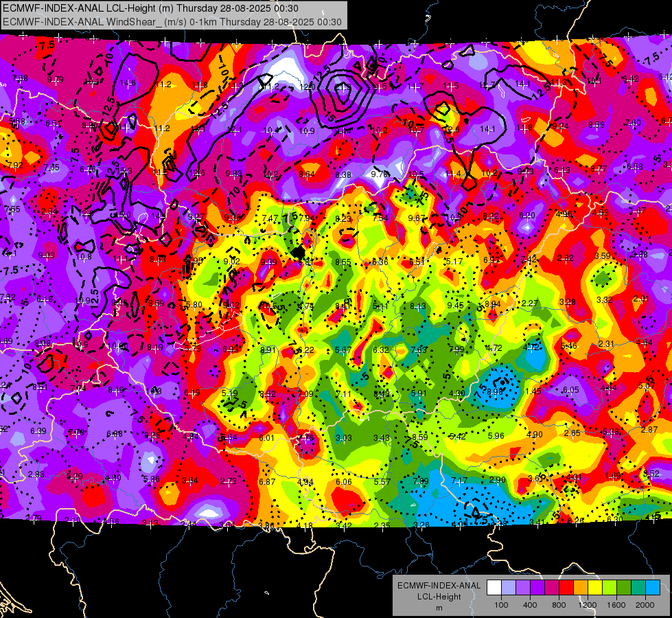Viewport: 672px width, 618px height.
Task: Select the teal legend swatch
Action: tap(638, 588)
